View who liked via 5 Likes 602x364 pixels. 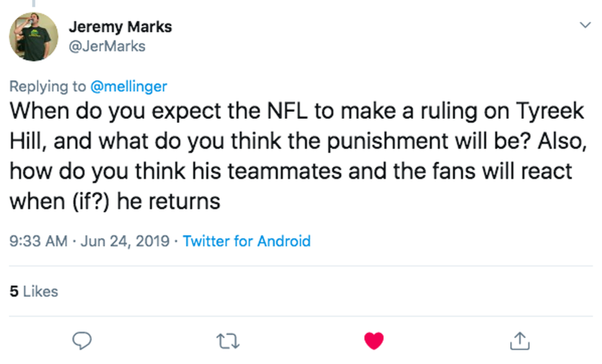(x=34, y=291)
